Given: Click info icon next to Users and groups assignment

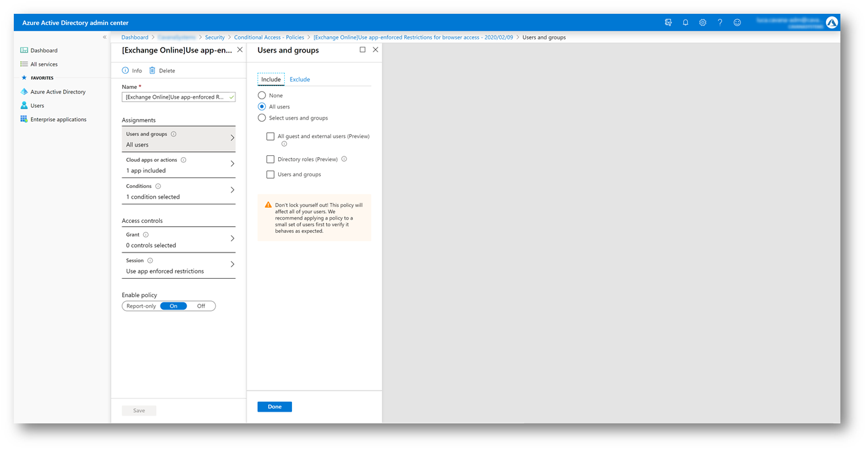Looking at the screenshot, I should pyautogui.click(x=174, y=134).
